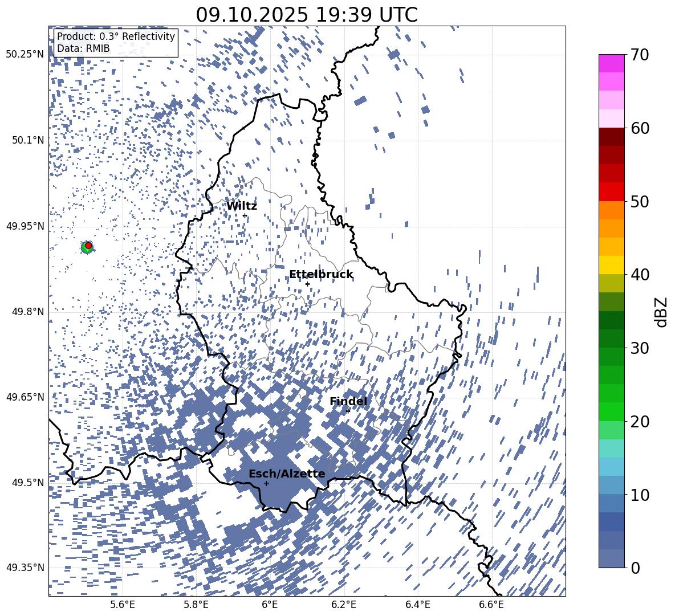
Task: Click the colorbar tick label 10
Action: pos(640,495)
